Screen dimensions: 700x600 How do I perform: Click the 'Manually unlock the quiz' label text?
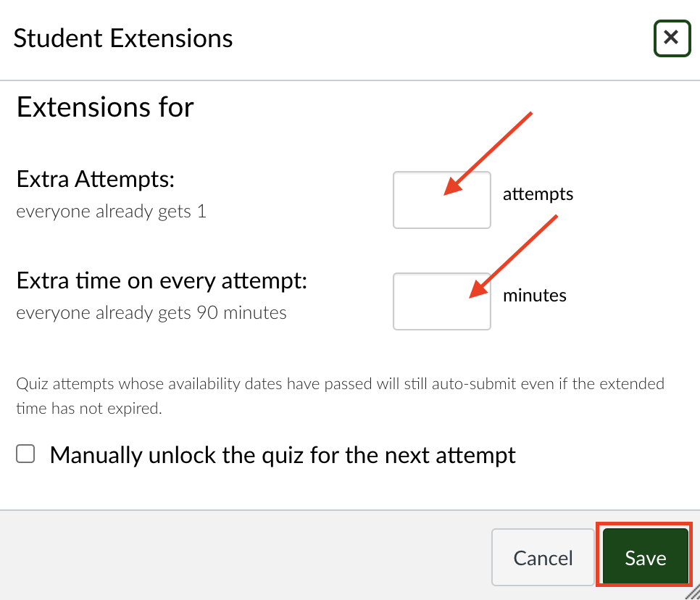pyautogui.click(x=283, y=456)
